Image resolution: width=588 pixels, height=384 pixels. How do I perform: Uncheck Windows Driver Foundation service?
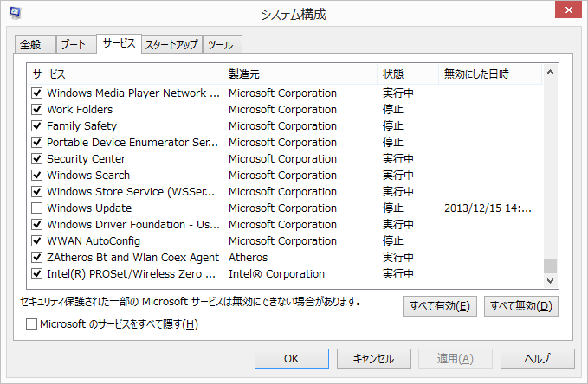tap(36, 224)
